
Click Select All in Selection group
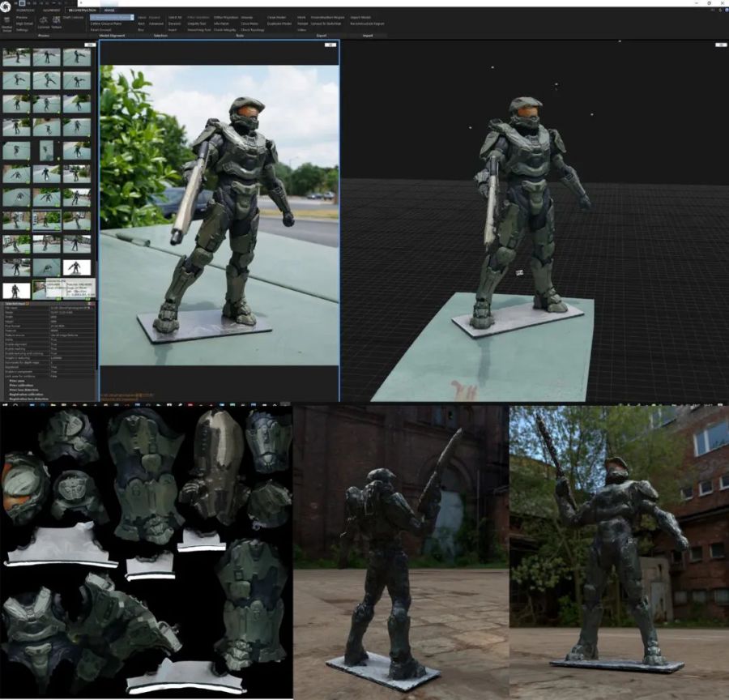(x=175, y=18)
